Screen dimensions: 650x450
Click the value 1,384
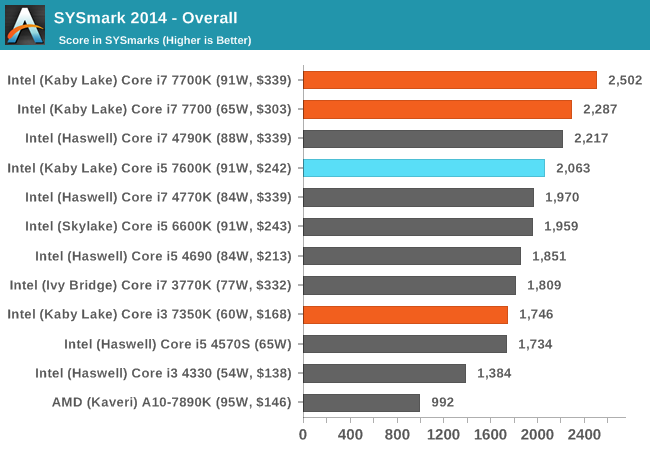coord(494,373)
